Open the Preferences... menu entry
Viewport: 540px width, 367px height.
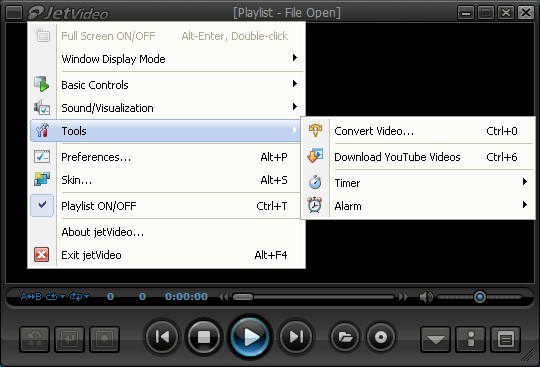166,157
